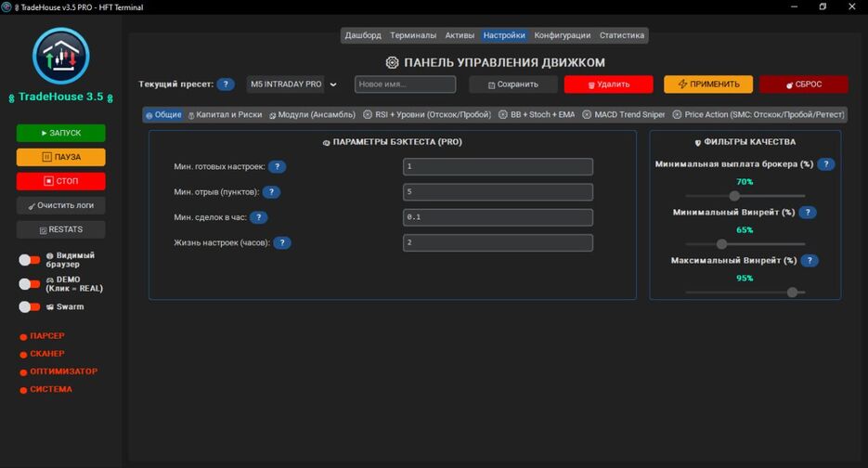This screenshot has height=468, width=868.
Task: Click gear icon beside ПАНЕЛЬ УПРАВЛЕНИЯ ДВИЖКОМ
Action: tap(392, 62)
